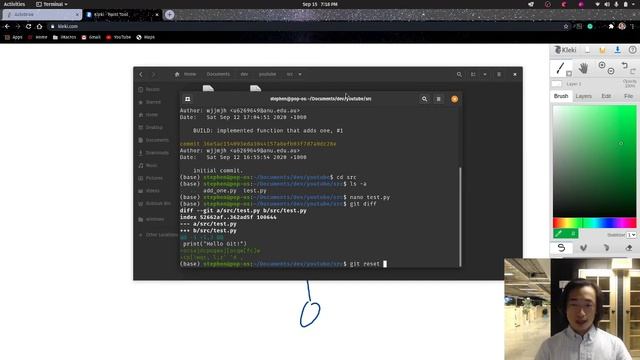Open the system tray status menu
The width and height of the screenshot is (640, 360).
click(x=616, y=4)
